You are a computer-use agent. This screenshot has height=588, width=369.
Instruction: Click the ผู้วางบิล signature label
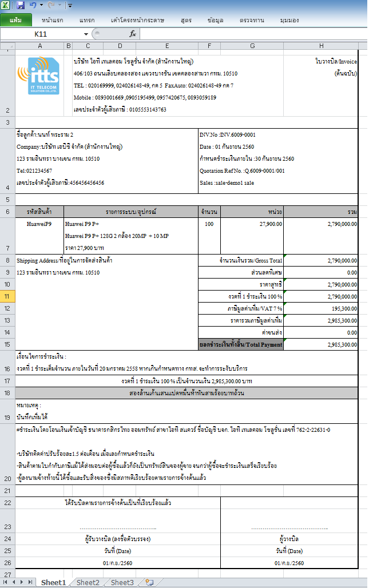[289, 539]
